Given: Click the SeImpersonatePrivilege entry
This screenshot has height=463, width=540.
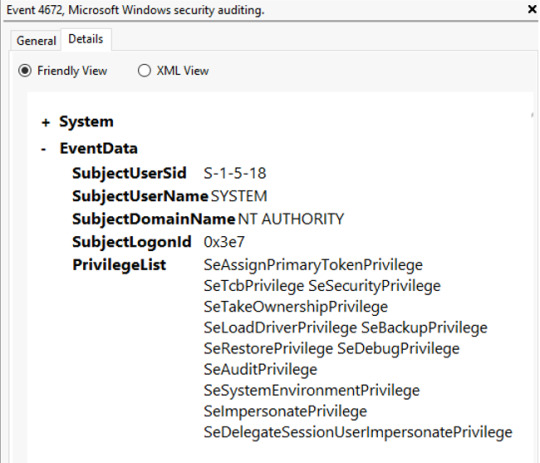Looking at the screenshot, I should point(285,411).
